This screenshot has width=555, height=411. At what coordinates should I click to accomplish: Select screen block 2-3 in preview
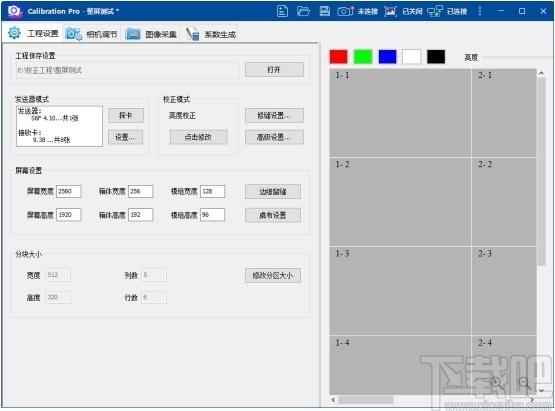(504, 291)
